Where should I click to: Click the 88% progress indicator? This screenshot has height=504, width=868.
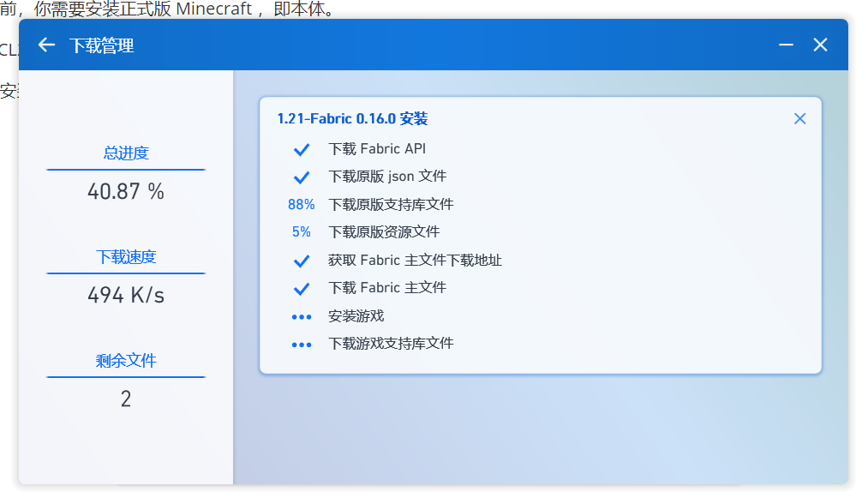pos(301,205)
